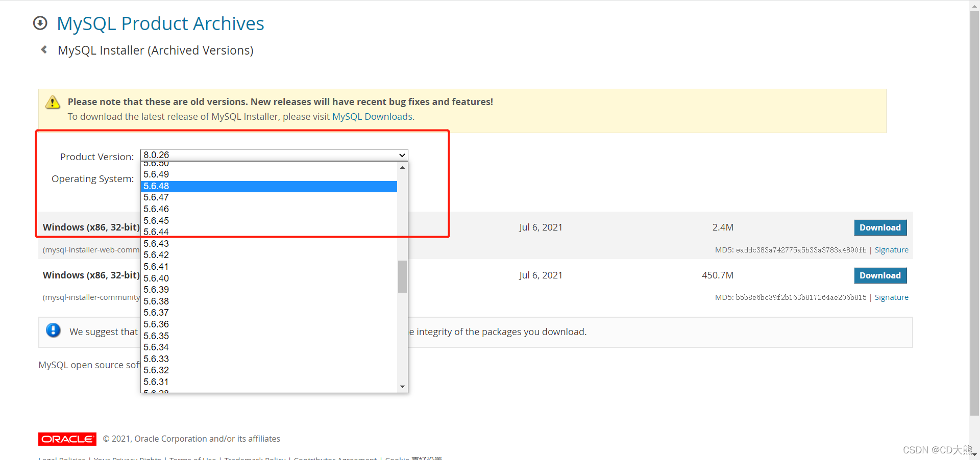The width and height of the screenshot is (980, 460).
Task: Pick version 5.6.35 option
Action: click(269, 336)
